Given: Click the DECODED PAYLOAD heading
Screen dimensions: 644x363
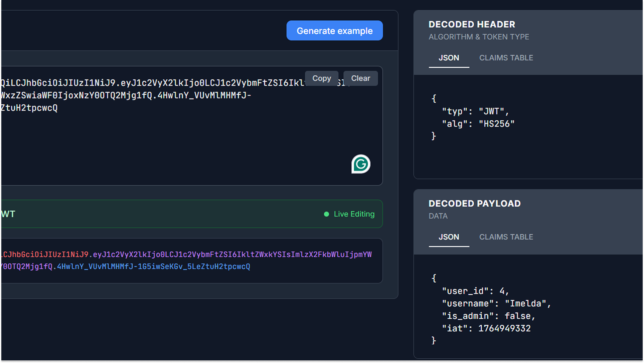Looking at the screenshot, I should 474,204.
